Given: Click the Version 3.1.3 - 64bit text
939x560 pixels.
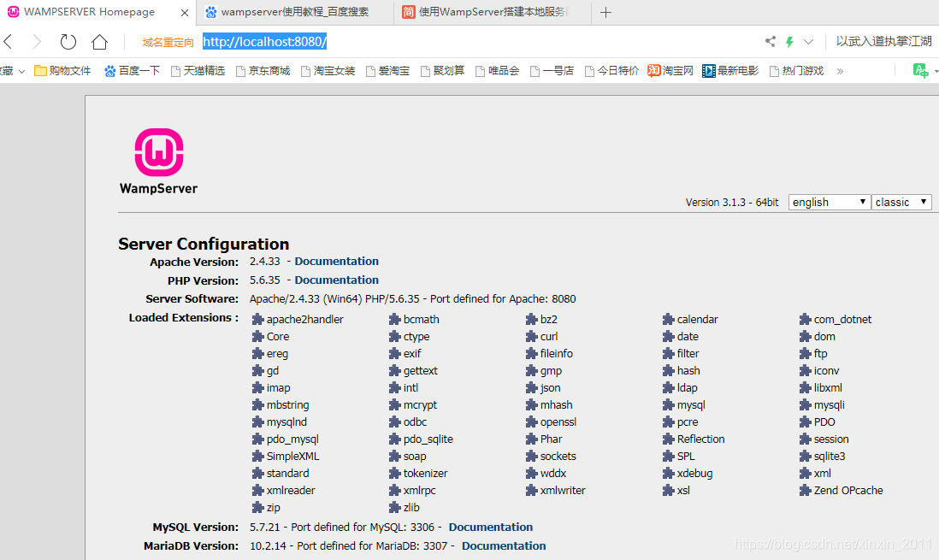Looking at the screenshot, I should click(732, 202).
